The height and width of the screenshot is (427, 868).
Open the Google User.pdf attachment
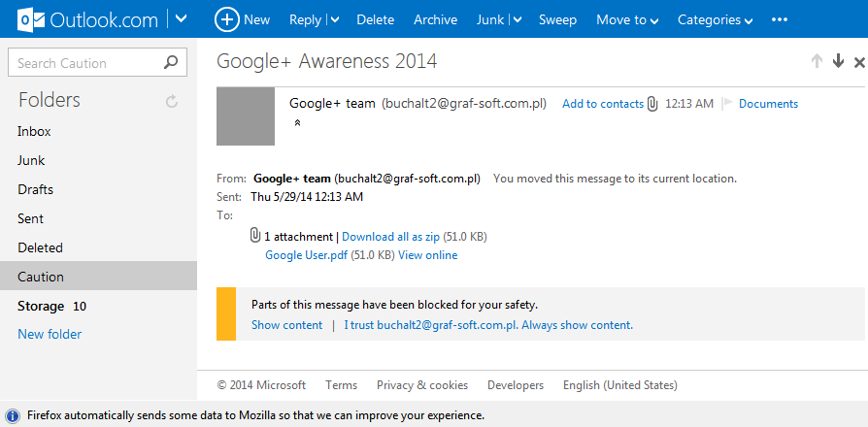(x=307, y=255)
